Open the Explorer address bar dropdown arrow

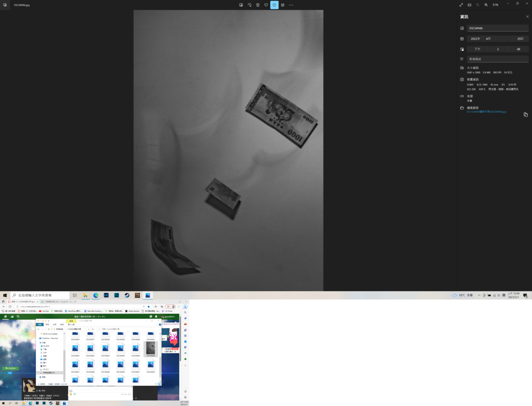coord(88,329)
